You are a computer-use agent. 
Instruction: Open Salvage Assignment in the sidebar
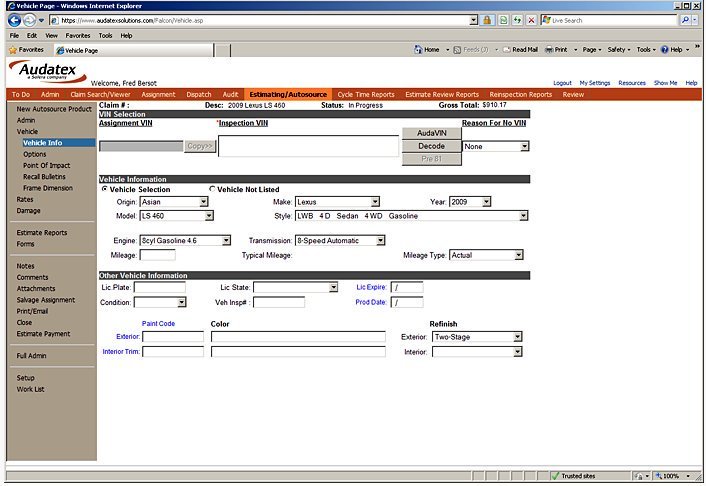click(45, 300)
